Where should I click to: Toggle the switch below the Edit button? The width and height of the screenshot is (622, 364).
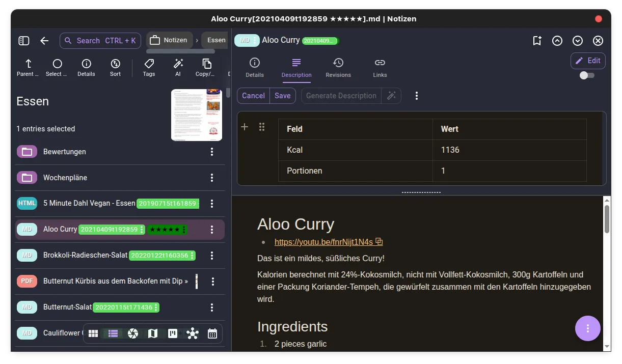tap(587, 75)
